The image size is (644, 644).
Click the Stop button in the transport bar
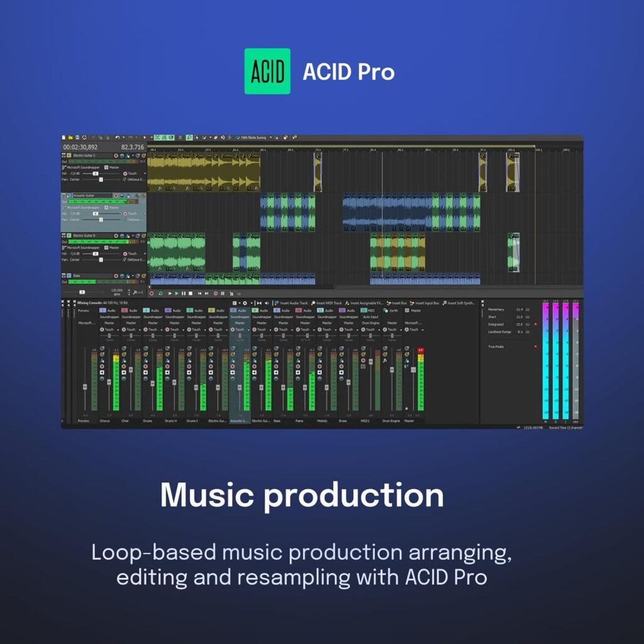(x=191, y=293)
